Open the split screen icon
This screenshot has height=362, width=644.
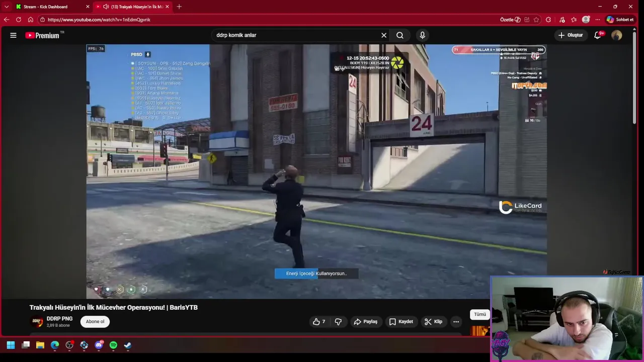pyautogui.click(x=527, y=20)
